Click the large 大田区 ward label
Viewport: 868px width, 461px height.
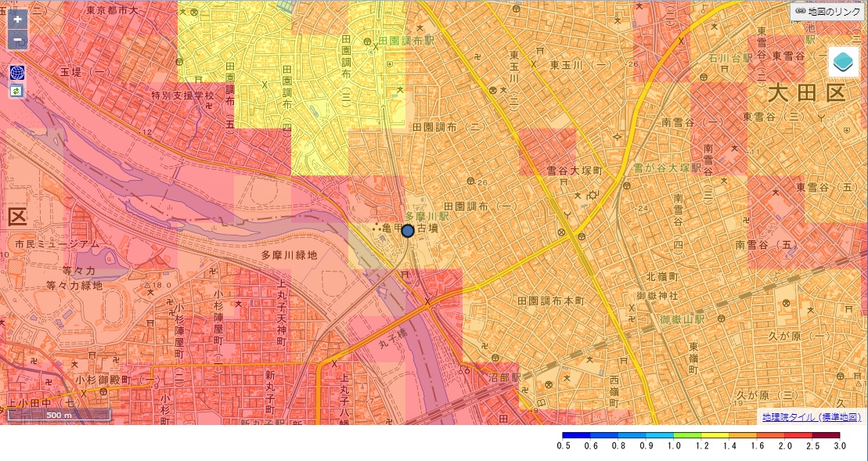pyautogui.click(x=806, y=94)
